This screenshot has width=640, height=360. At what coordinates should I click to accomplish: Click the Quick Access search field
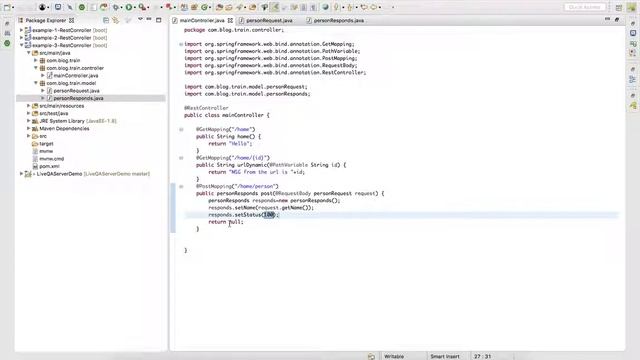584,7
